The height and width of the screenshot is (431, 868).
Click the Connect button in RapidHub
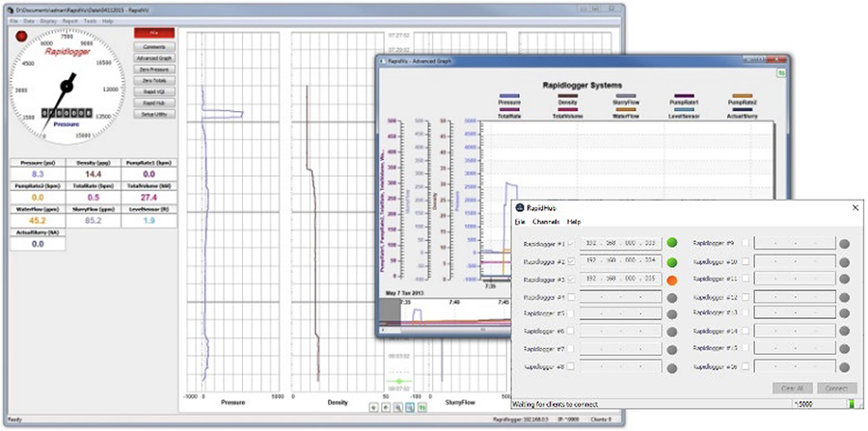coord(837,389)
